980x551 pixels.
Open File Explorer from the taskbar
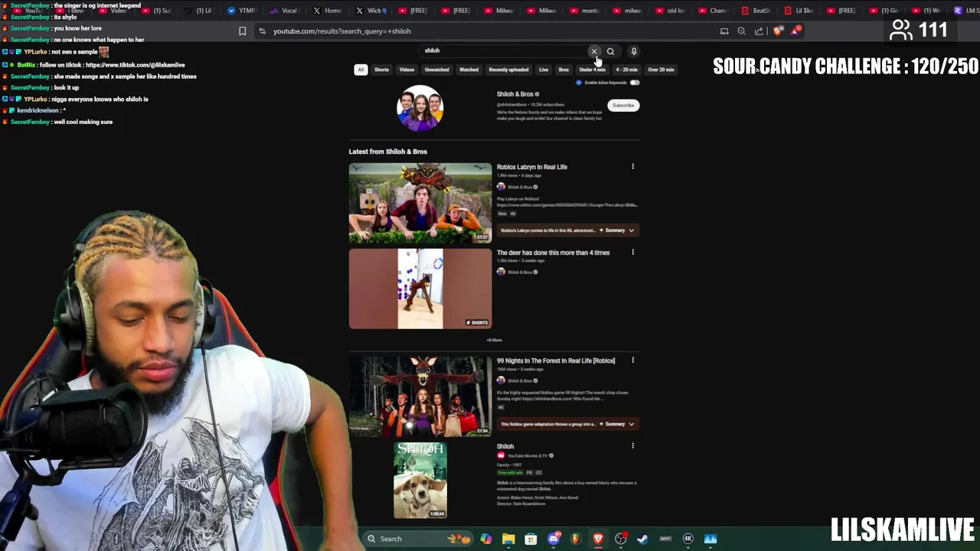click(508, 539)
